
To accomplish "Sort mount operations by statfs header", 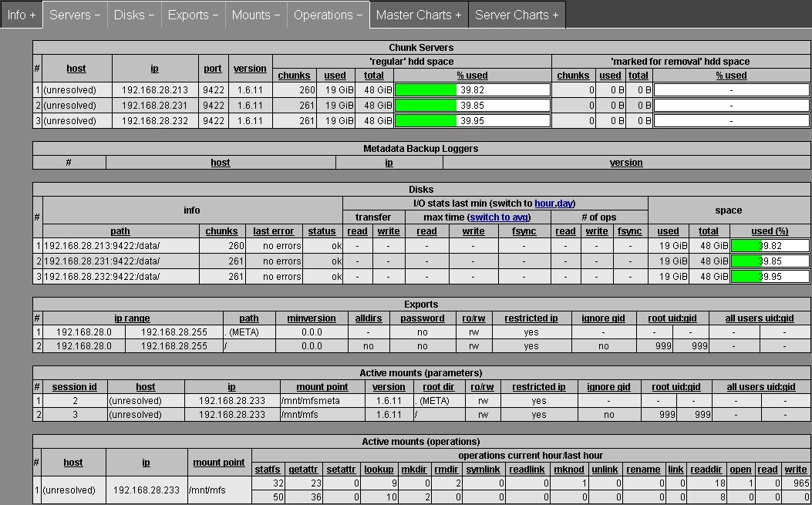I will [268, 470].
